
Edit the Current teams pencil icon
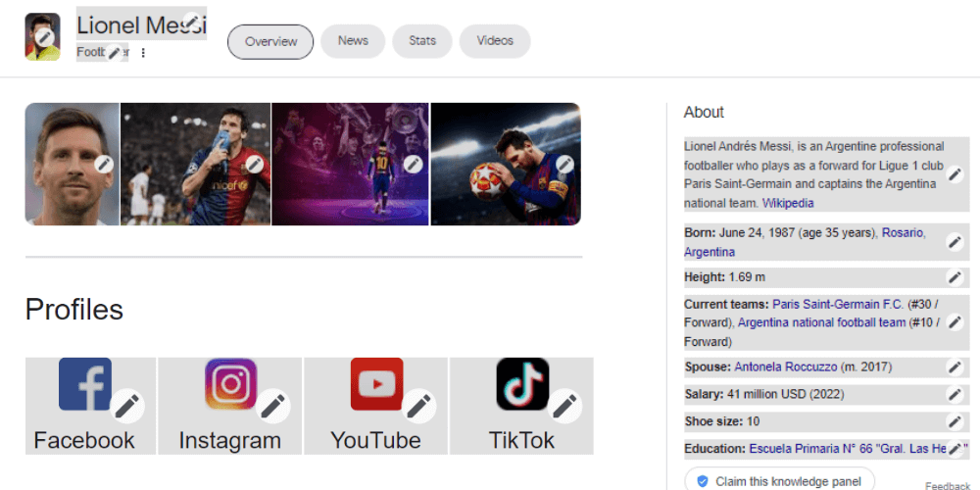click(955, 322)
